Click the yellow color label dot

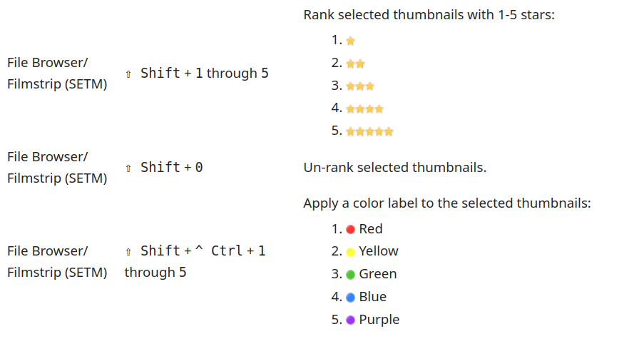[x=351, y=252]
